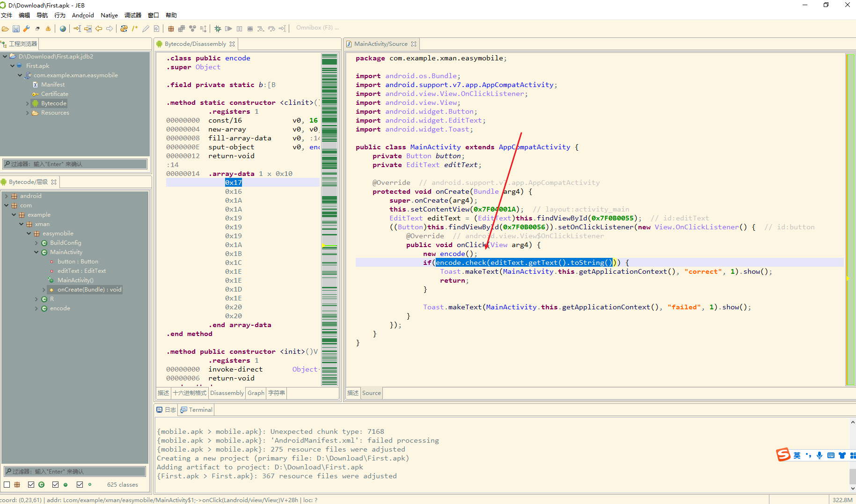Open the Native menu
The width and height of the screenshot is (856, 504).
(x=109, y=15)
